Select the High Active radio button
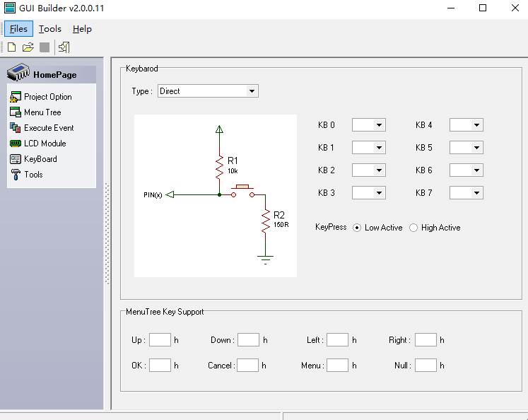Screen dimensions: 528x420 pos(413,228)
